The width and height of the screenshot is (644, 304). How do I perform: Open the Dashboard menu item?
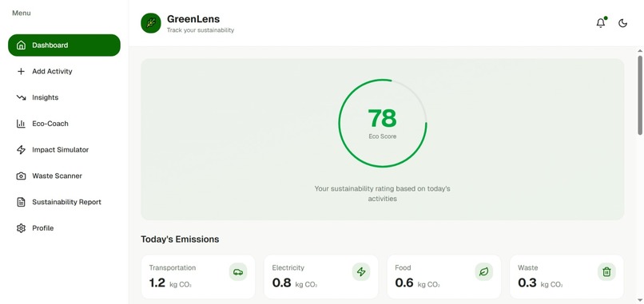[64, 45]
